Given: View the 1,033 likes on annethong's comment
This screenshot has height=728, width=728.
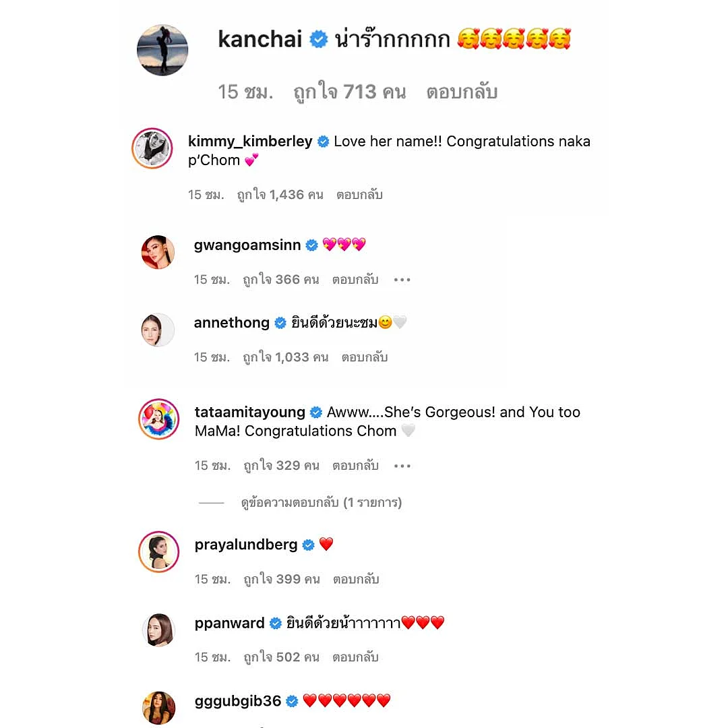Looking at the screenshot, I should click(x=286, y=357).
